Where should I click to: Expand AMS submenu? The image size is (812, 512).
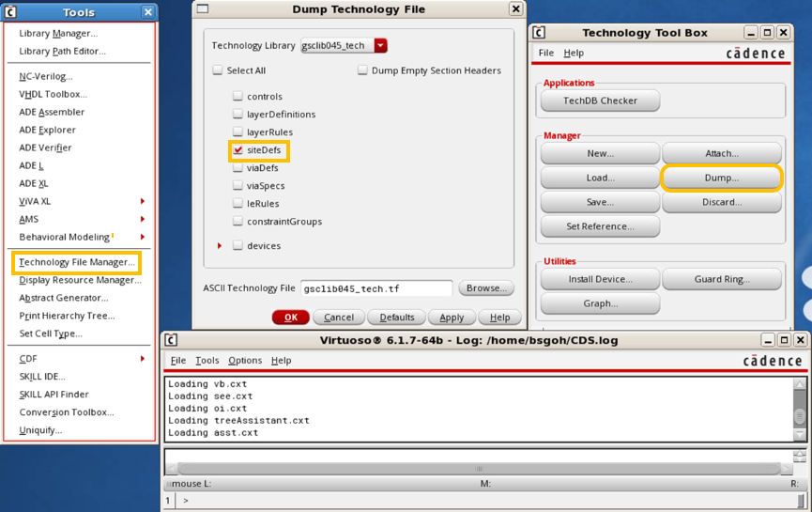point(143,219)
